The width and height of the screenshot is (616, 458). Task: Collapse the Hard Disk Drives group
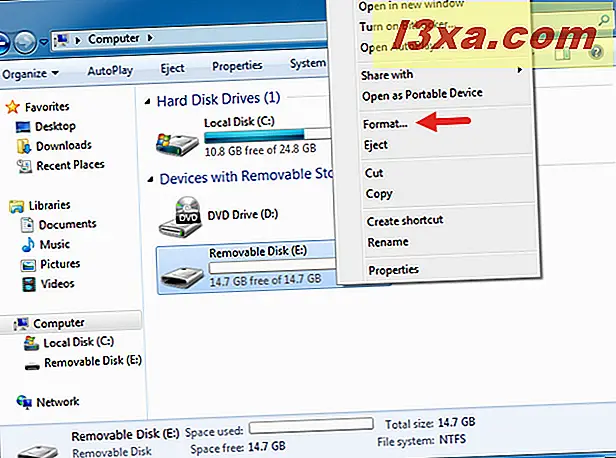coord(147,102)
